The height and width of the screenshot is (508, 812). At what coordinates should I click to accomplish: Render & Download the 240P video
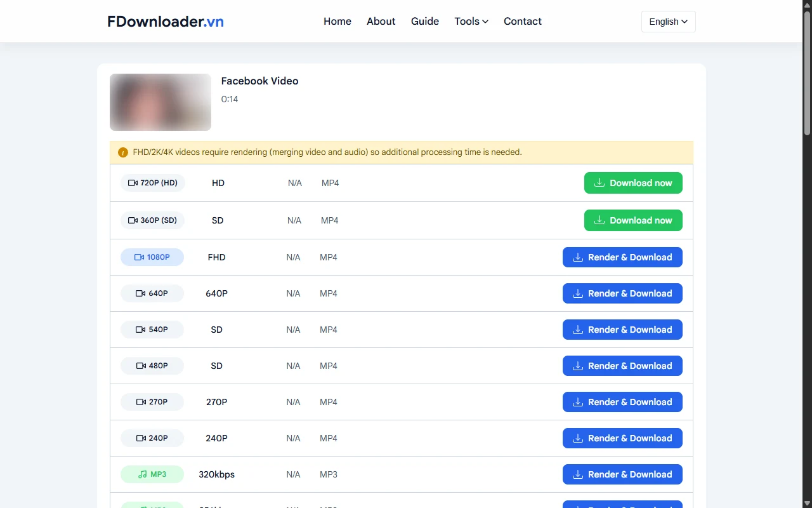[622, 438]
